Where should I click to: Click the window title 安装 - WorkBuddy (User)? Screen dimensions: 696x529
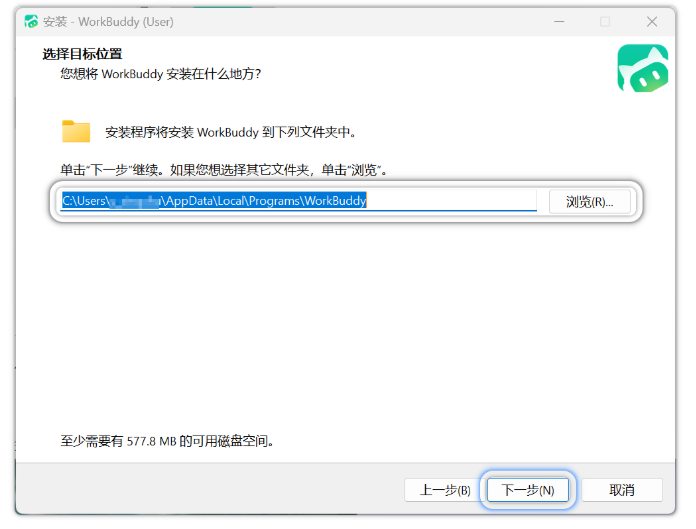point(108,21)
